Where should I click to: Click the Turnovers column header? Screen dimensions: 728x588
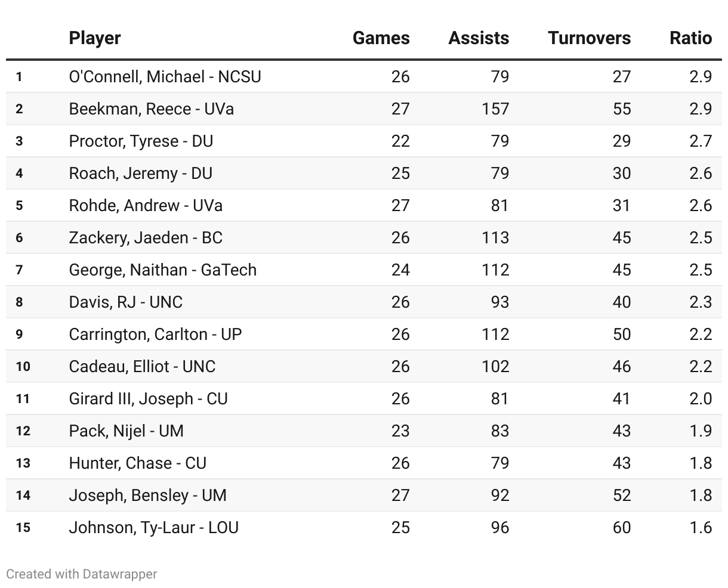pos(589,38)
